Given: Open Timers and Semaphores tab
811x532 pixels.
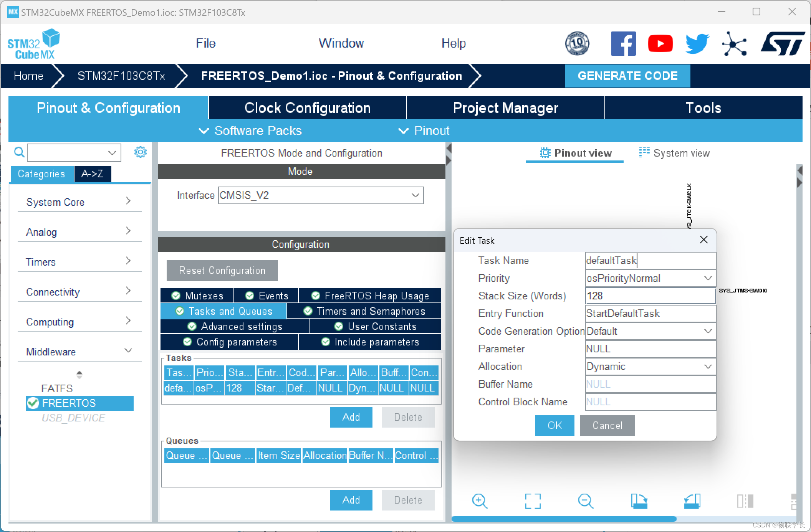Looking at the screenshot, I should coord(364,311).
